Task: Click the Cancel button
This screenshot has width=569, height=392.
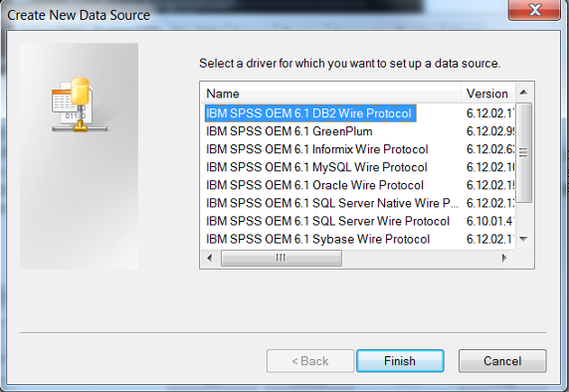Action: pyautogui.click(x=502, y=361)
